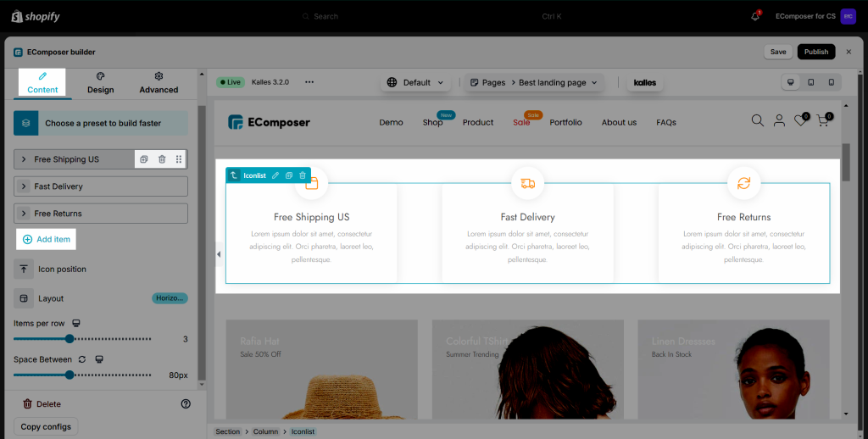
Task: Click the Linen Dresses banner thumbnail
Action: click(x=733, y=370)
